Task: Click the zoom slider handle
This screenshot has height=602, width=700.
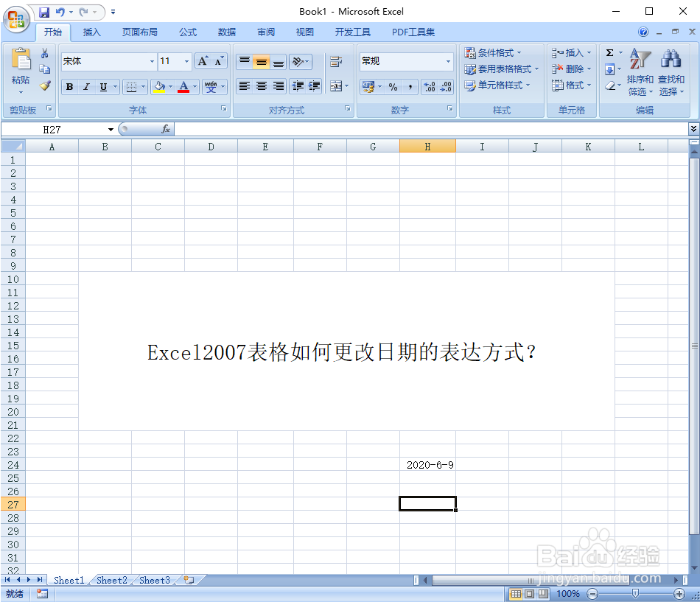Action: (x=635, y=593)
